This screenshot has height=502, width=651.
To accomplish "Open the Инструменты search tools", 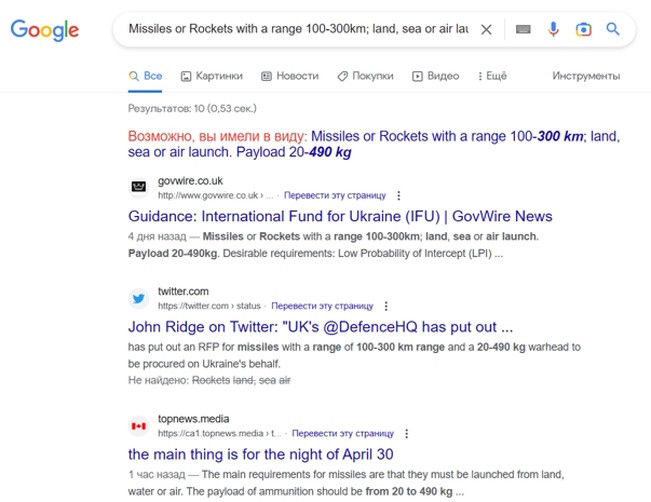I will 586,76.
